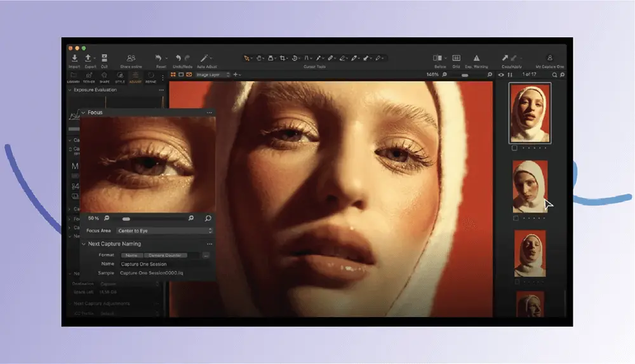
Task: Open the Export dropdown arrow
Action: pos(95,58)
